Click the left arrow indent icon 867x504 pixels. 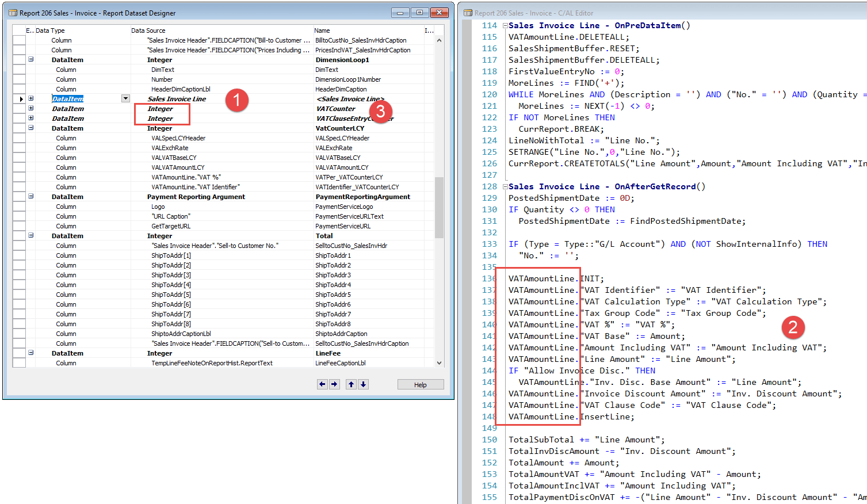point(322,384)
